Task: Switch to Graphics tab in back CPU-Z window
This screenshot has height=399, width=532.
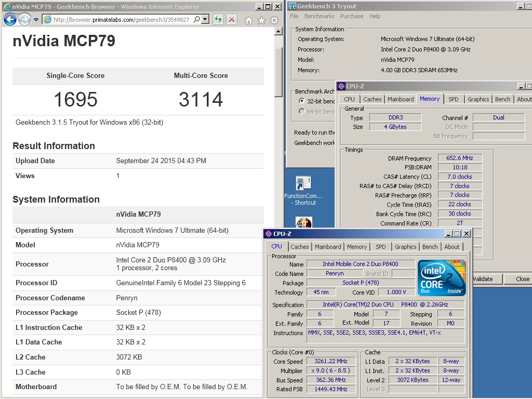Action: 478,99
